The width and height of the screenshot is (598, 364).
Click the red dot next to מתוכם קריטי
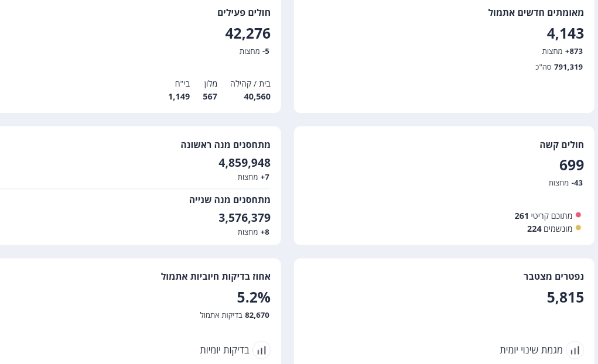click(x=578, y=215)
